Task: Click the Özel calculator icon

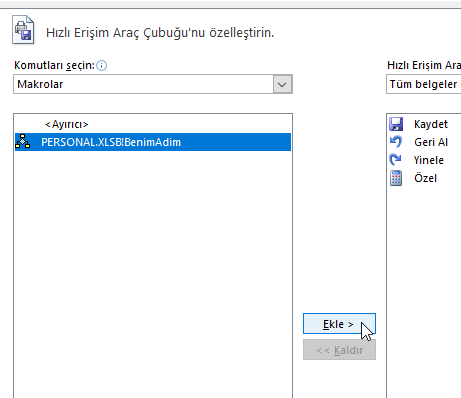Action: click(x=396, y=178)
